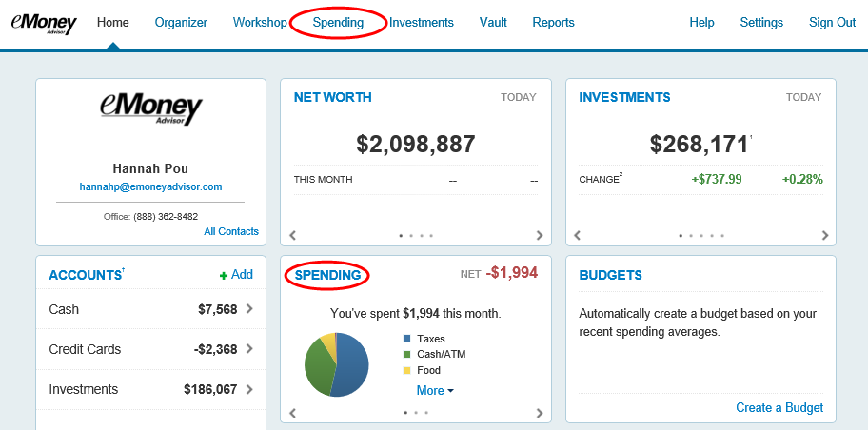Click the green Cash/ATM legend swatch
Screen dimensions: 868x430
(407, 354)
